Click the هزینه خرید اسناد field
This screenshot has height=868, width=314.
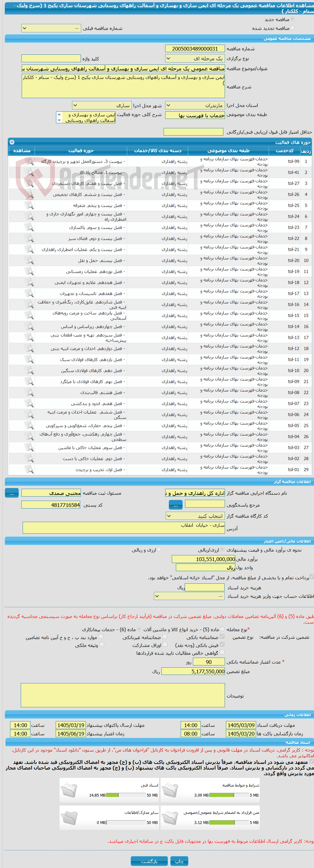point(205,588)
